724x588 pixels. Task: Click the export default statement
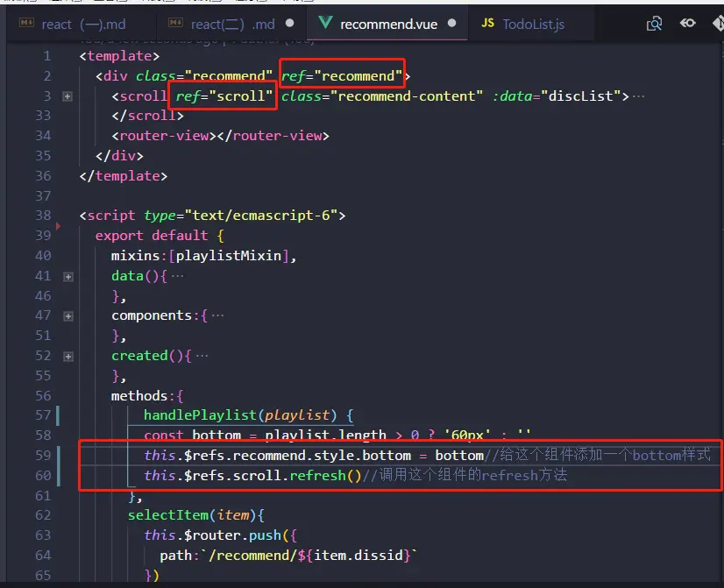[x=152, y=236]
